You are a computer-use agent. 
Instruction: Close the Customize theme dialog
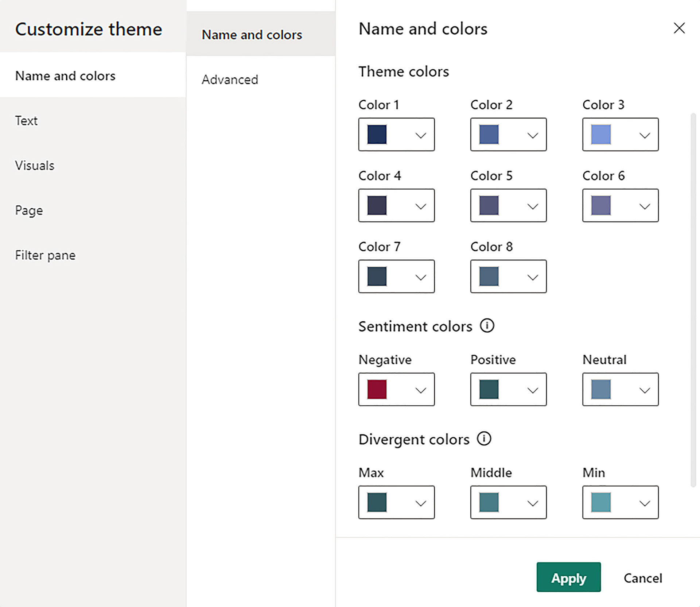(x=679, y=28)
